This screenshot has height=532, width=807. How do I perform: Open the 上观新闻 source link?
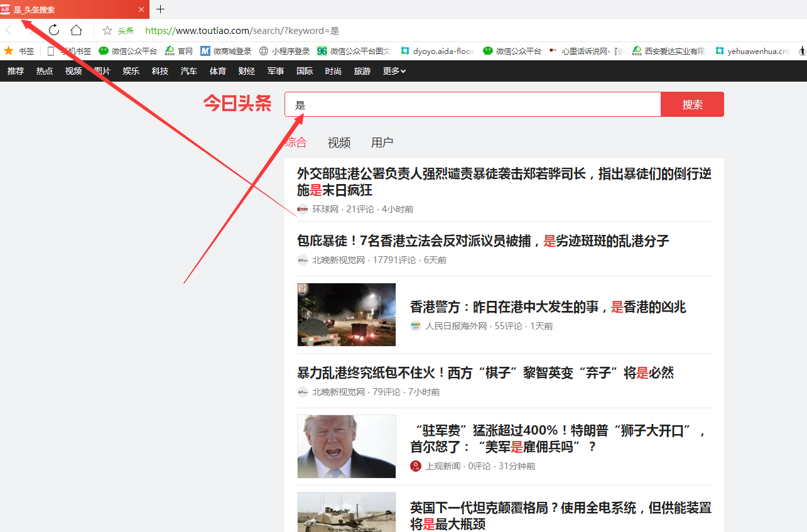[443, 466]
